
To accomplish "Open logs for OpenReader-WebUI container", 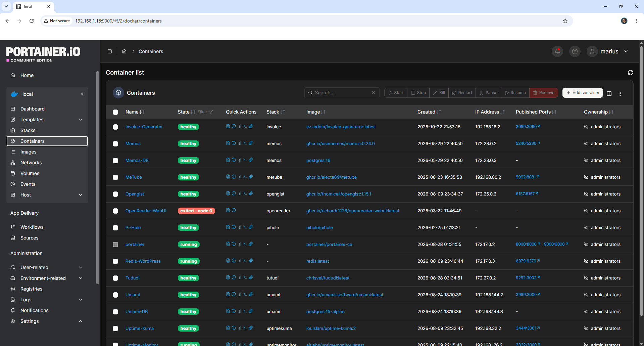I will click(x=228, y=210).
